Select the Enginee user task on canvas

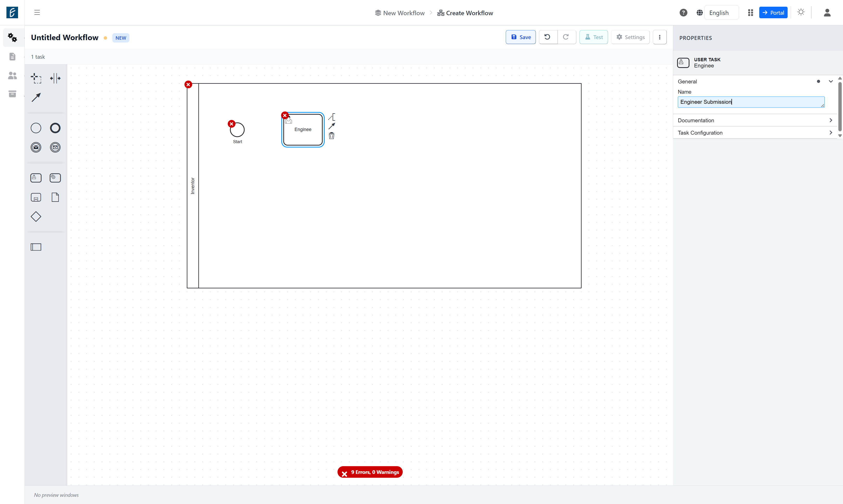tap(303, 129)
